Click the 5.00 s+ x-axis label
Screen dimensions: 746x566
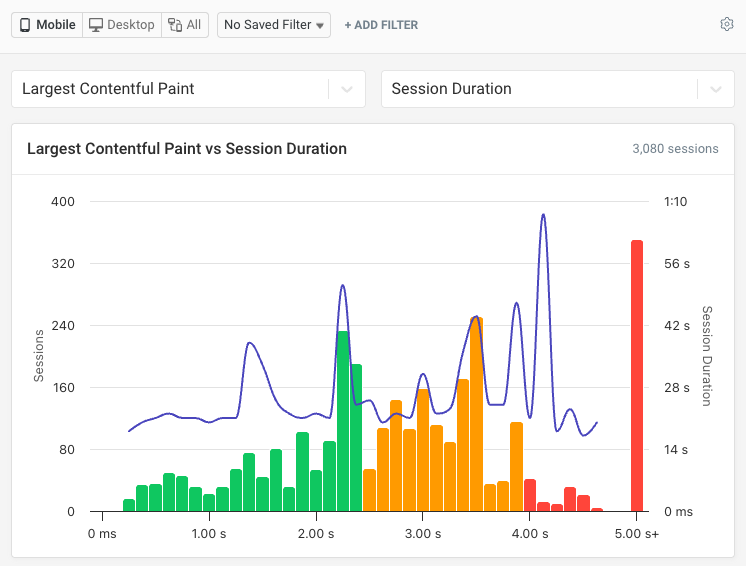click(637, 534)
